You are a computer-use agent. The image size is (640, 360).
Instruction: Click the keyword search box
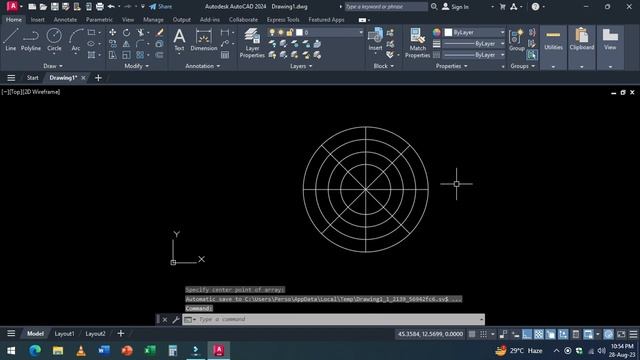pos(386,7)
